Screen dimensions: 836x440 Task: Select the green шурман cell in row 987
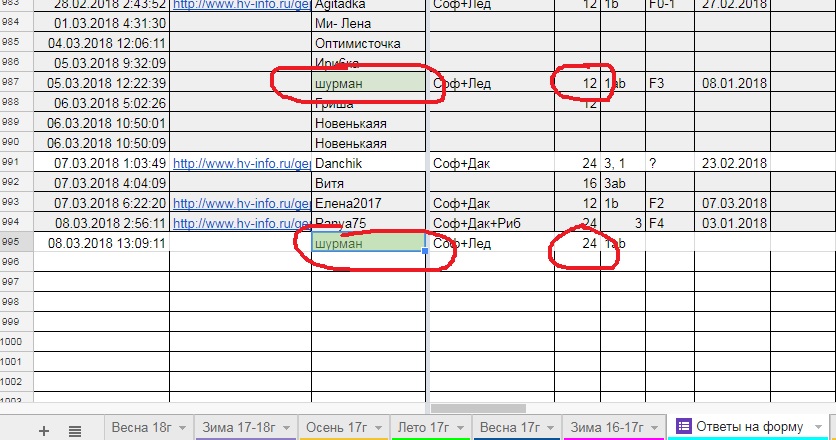pos(368,83)
